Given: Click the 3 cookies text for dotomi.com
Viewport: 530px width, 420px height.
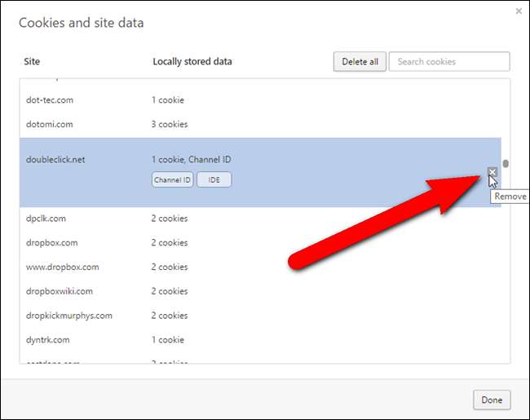Looking at the screenshot, I should click(x=170, y=125).
